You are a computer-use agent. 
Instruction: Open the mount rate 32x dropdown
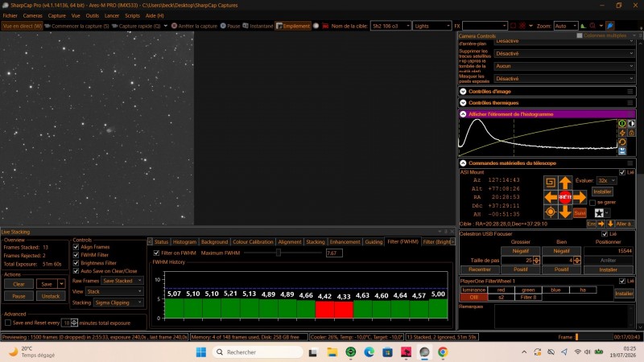click(606, 180)
